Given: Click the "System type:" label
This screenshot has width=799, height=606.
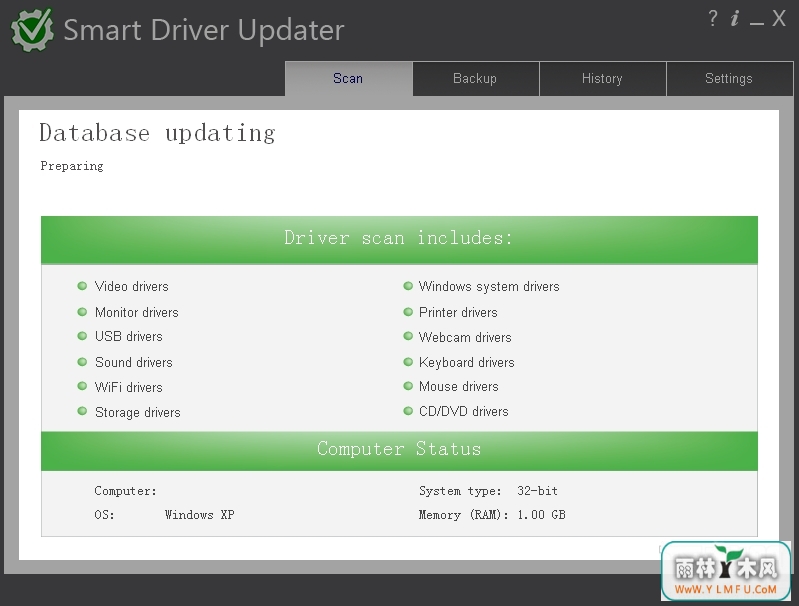Looking at the screenshot, I should point(460,491).
